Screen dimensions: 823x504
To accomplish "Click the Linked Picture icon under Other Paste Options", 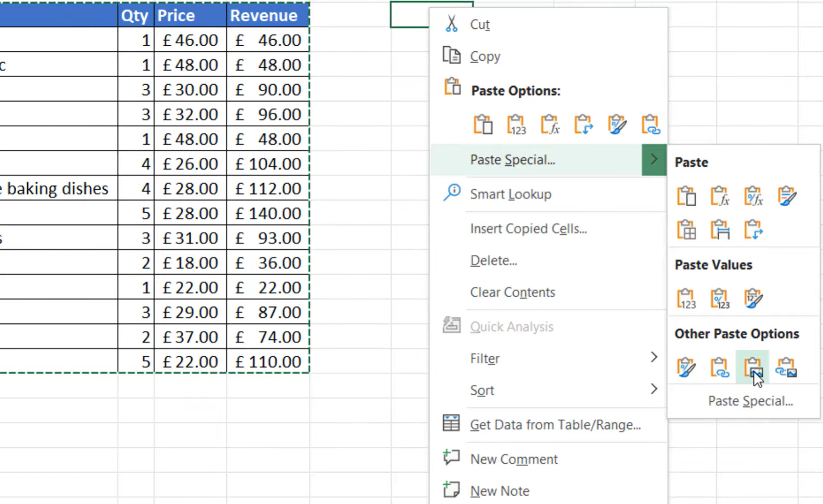I will [787, 367].
